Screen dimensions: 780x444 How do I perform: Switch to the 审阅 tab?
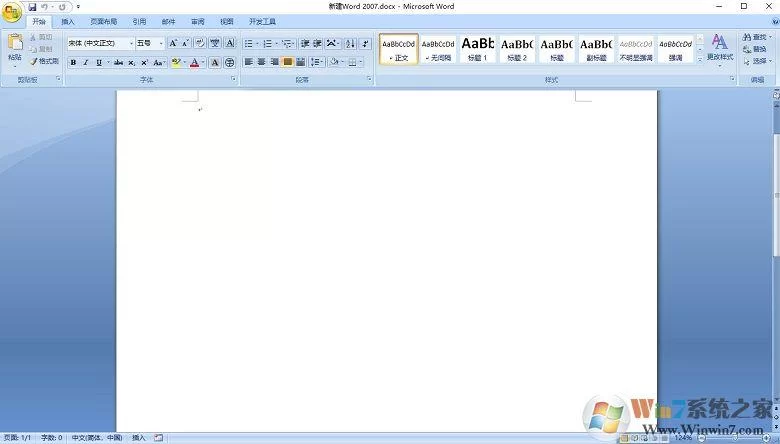[197, 21]
